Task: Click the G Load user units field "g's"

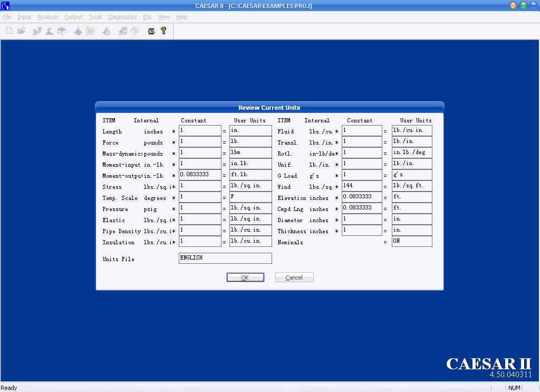Action: pos(412,175)
